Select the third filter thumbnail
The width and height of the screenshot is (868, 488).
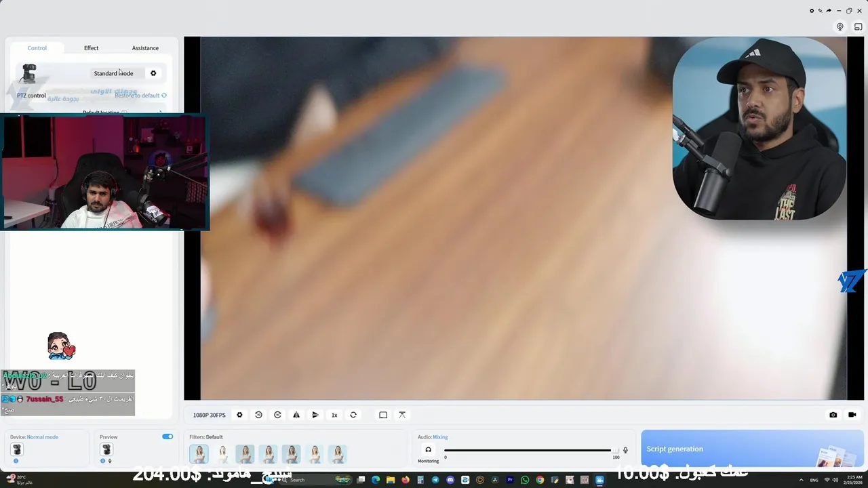(245, 453)
